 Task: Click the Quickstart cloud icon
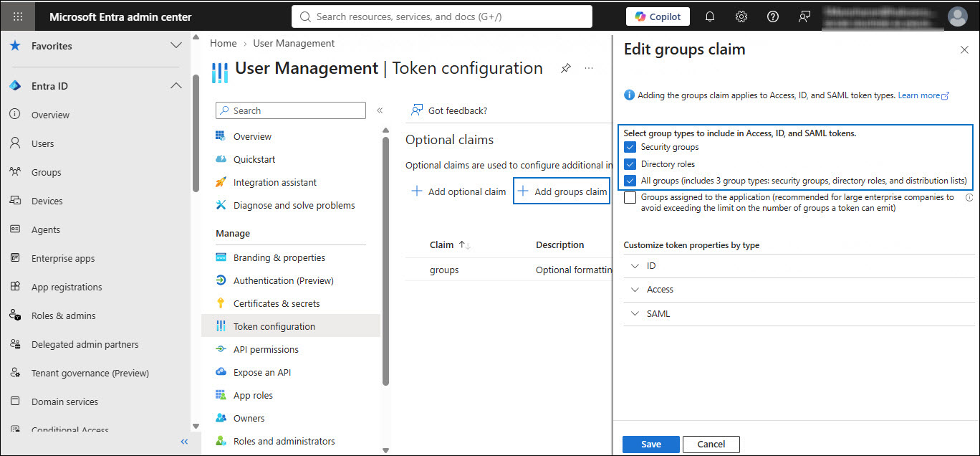coord(221,159)
